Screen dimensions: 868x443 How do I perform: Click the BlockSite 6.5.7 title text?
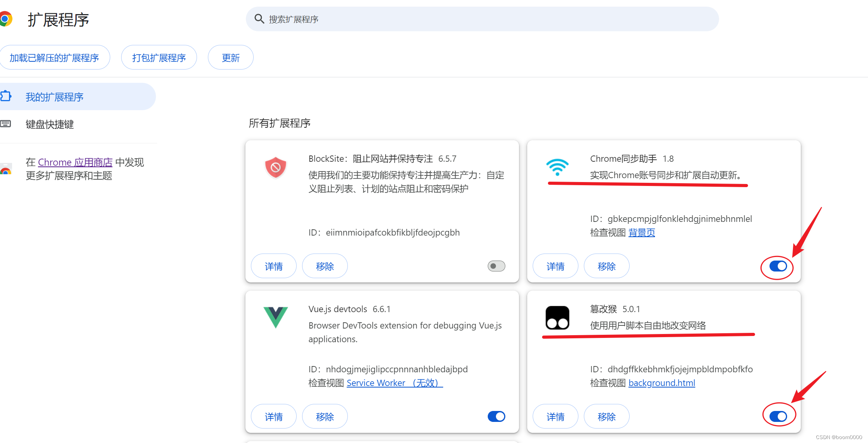click(382, 159)
